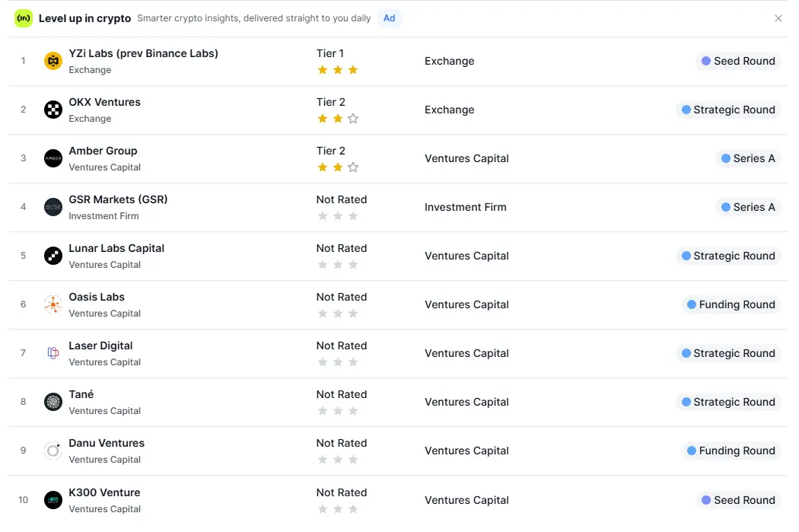Viewport: 799px width, 532px height.
Task: Open the Level up in crypto ad link
Action: pyautogui.click(x=84, y=18)
